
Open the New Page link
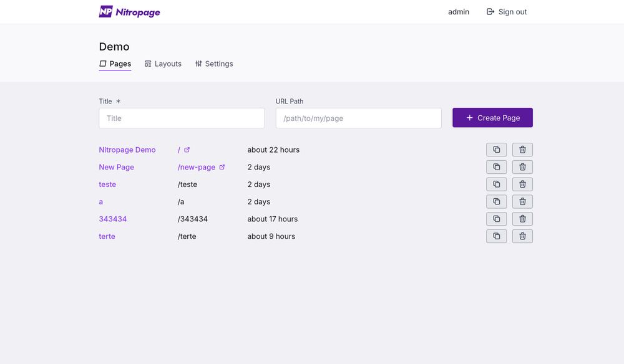tap(116, 167)
